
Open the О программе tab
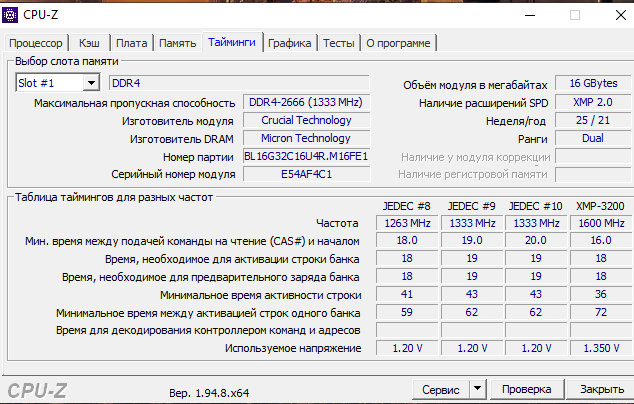tap(398, 43)
